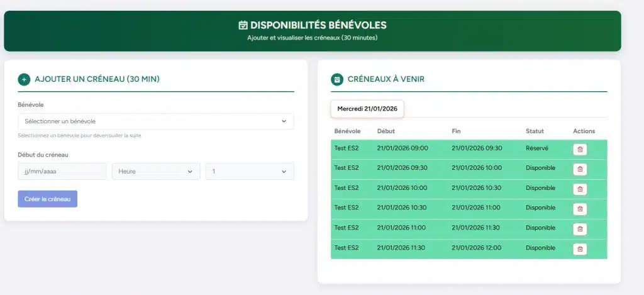Click the calendar icon beside Créneaux à venir
The height and width of the screenshot is (295, 644).
[337, 79]
